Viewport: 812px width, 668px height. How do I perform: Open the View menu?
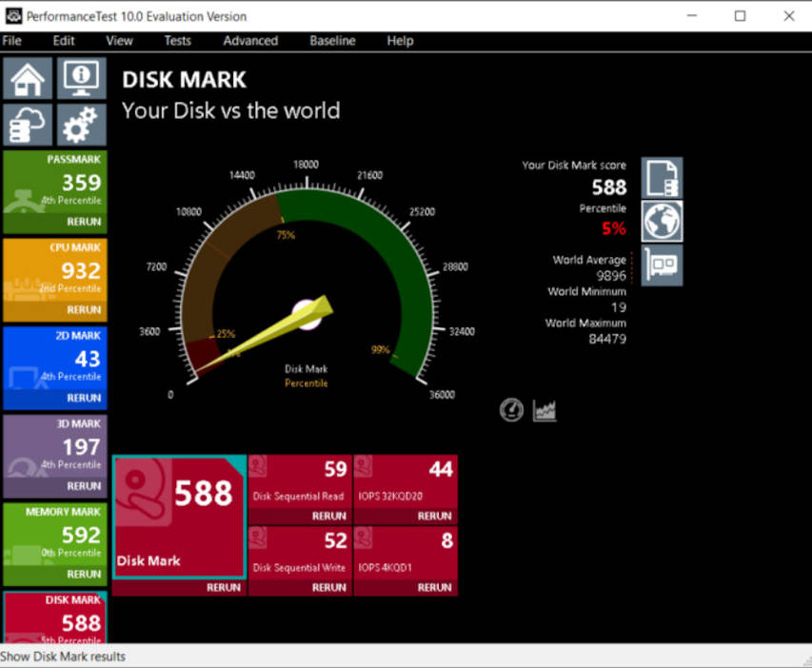click(120, 41)
